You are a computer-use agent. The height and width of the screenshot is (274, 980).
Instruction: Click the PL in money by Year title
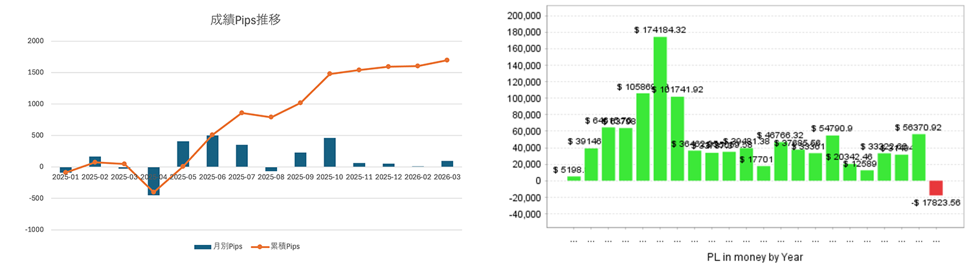[x=755, y=257]
